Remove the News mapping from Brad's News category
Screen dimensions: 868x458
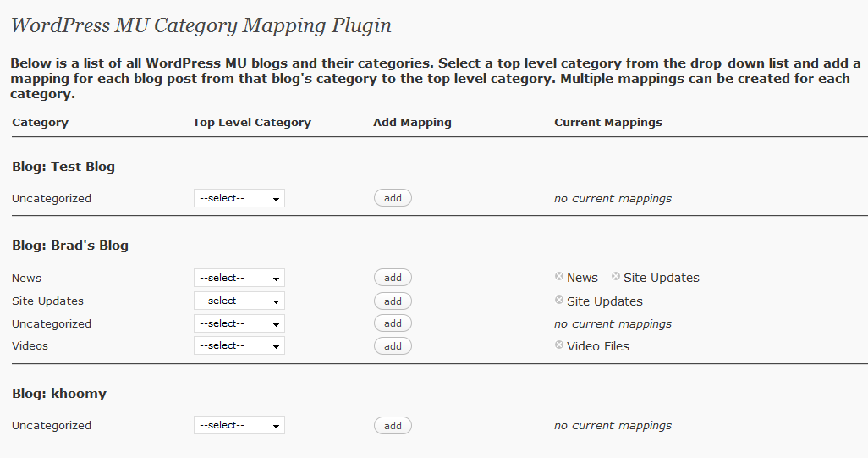[559, 276]
